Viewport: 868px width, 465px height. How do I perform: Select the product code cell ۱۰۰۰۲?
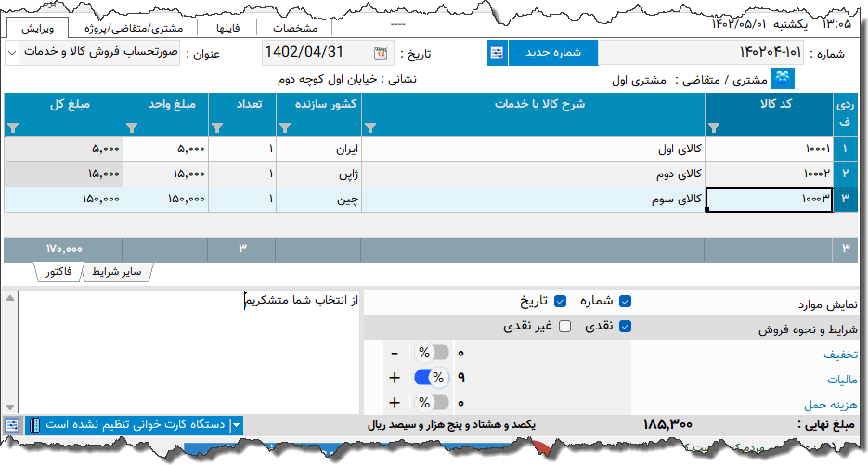769,174
